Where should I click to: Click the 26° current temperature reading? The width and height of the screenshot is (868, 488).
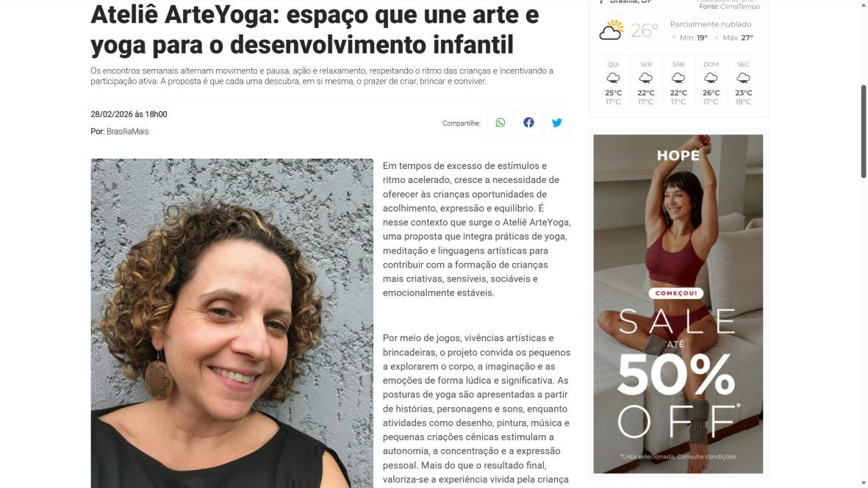(645, 30)
